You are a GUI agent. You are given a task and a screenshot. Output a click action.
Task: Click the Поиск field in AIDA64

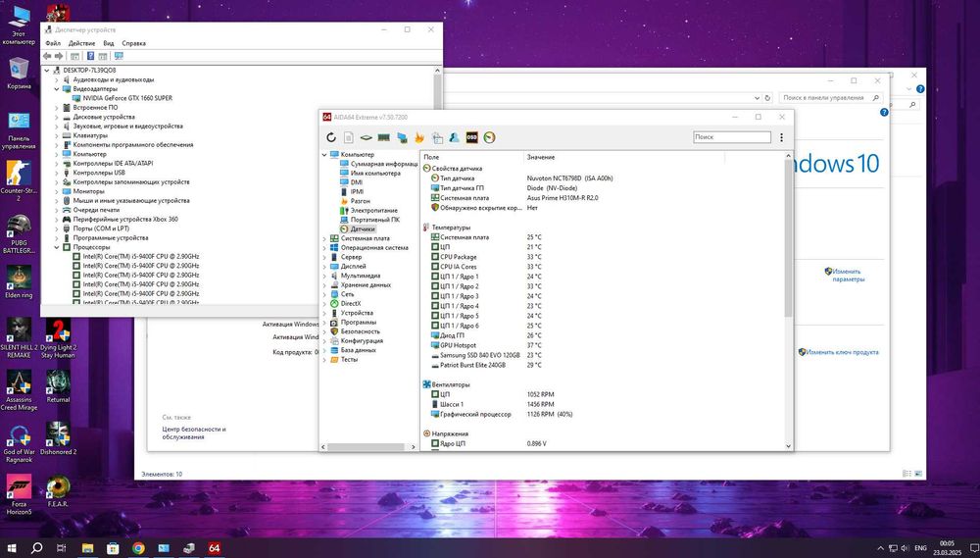tap(732, 137)
